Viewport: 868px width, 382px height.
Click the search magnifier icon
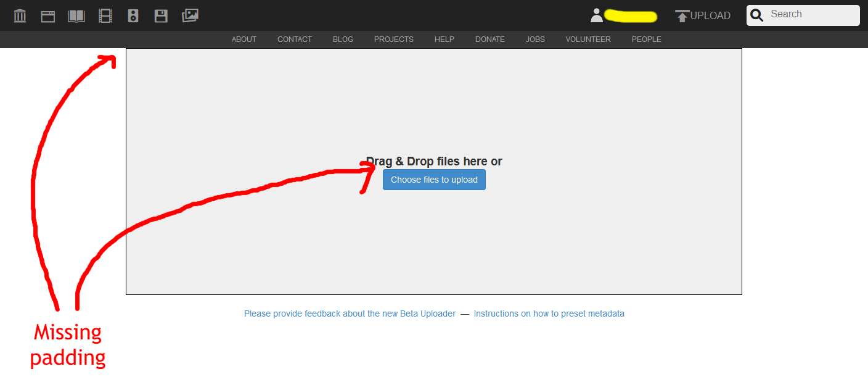tap(757, 15)
